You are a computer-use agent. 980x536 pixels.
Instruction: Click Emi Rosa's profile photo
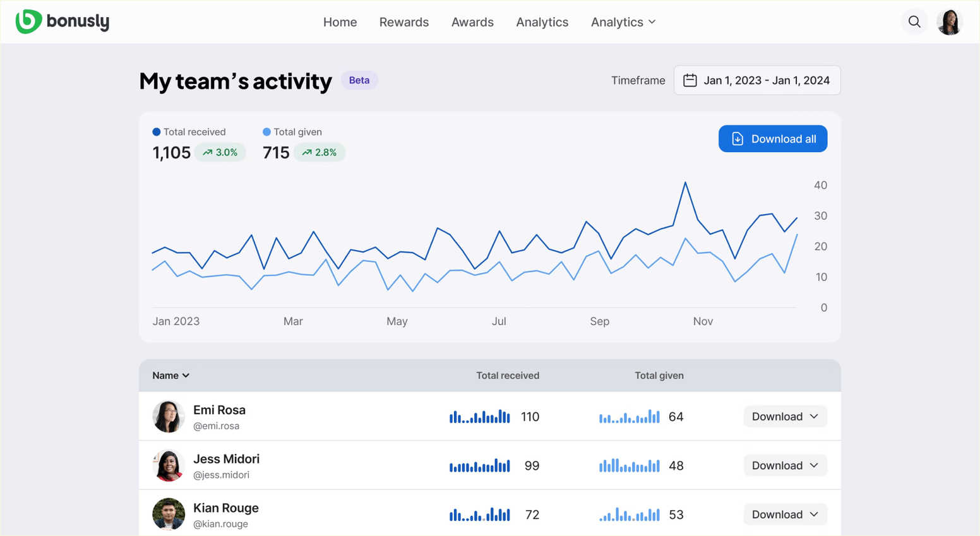[169, 417]
